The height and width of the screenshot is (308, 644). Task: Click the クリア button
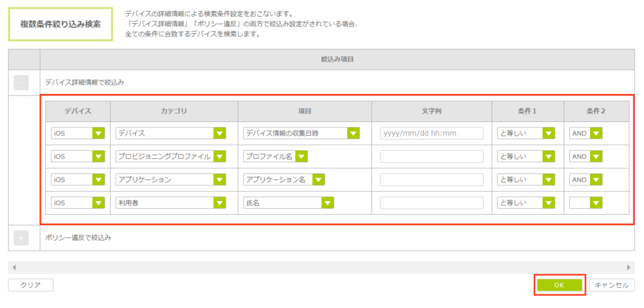(31, 285)
